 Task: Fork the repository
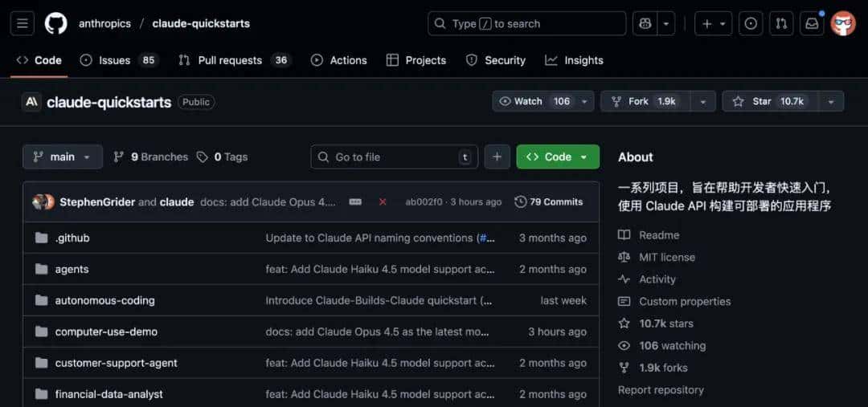(x=646, y=101)
